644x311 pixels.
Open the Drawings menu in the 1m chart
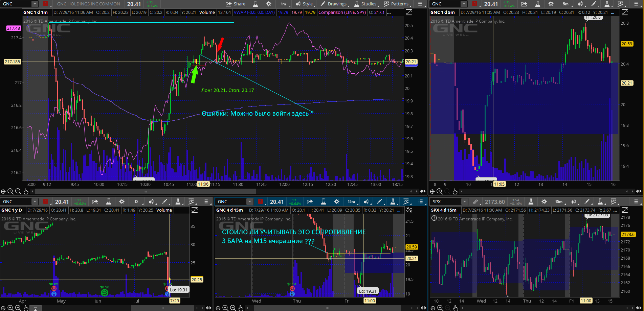tap(334, 4)
